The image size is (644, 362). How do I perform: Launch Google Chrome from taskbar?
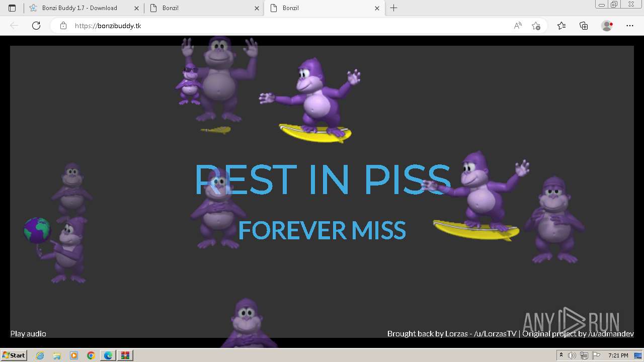91,355
